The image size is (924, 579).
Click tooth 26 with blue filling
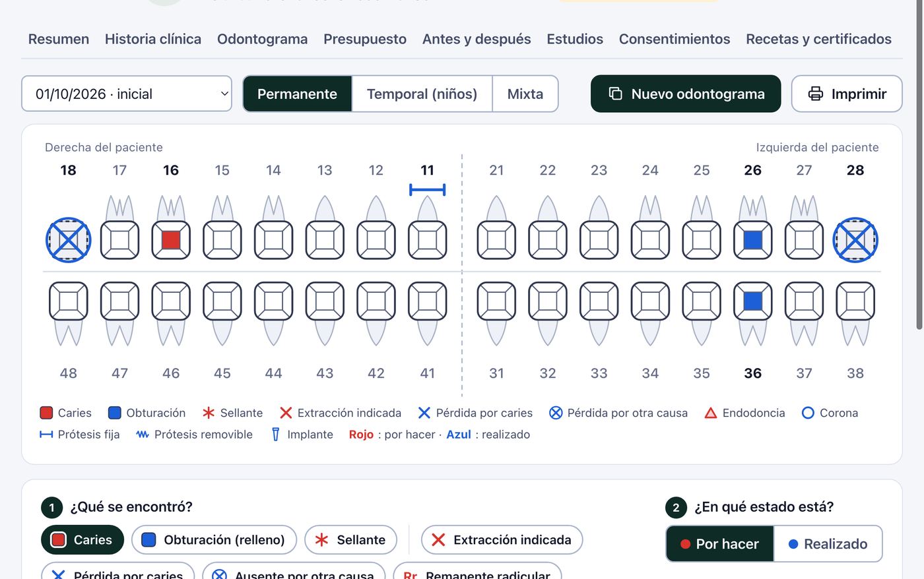tap(753, 240)
